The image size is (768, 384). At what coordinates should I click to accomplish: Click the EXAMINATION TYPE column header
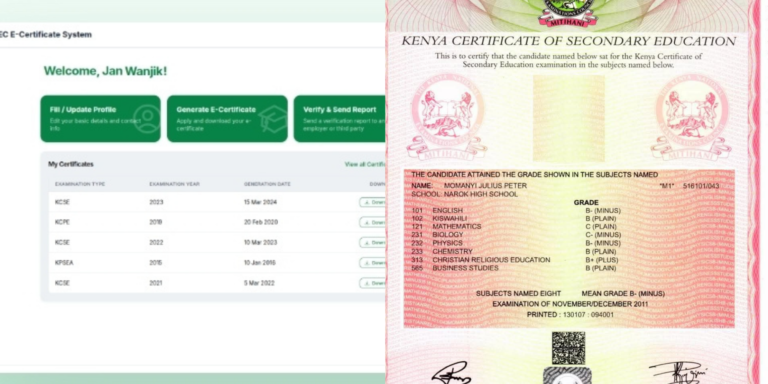(x=80, y=184)
